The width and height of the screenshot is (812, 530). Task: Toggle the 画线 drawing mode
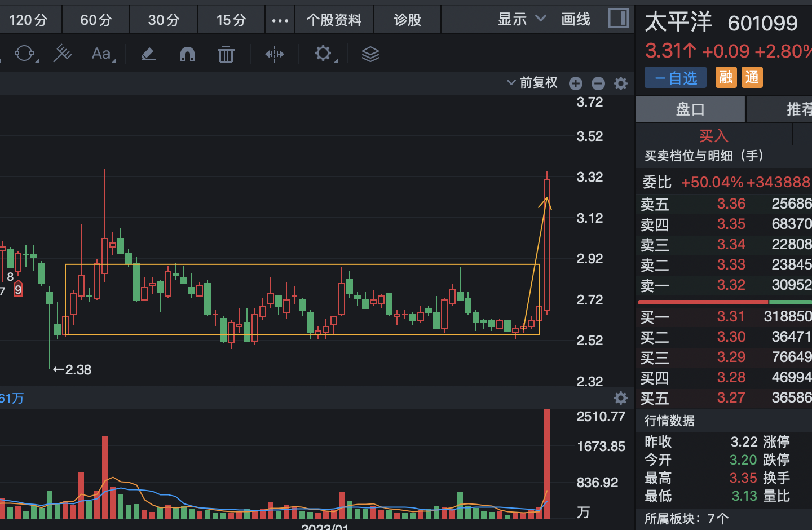[x=576, y=20]
